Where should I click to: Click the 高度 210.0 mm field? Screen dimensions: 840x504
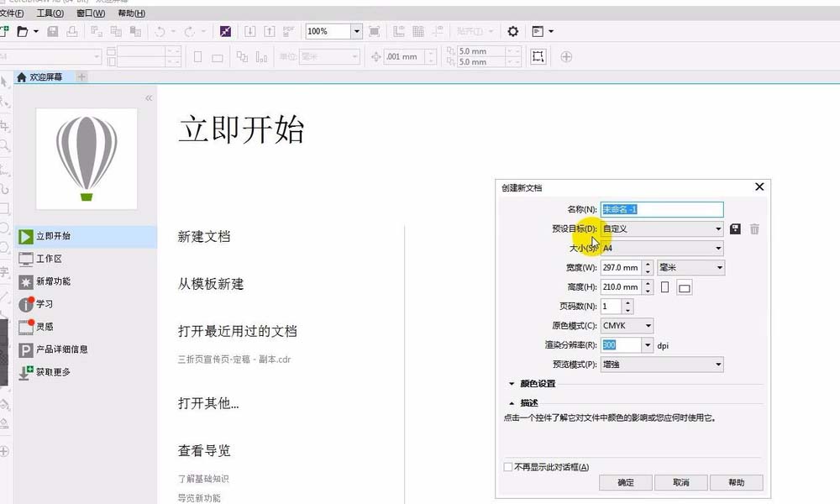621,287
